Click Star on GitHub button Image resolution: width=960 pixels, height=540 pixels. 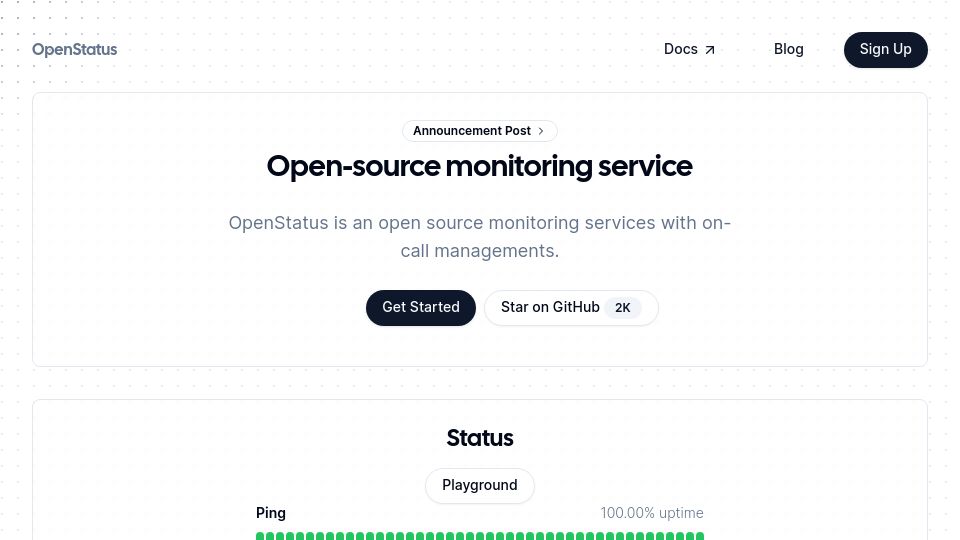coord(571,307)
